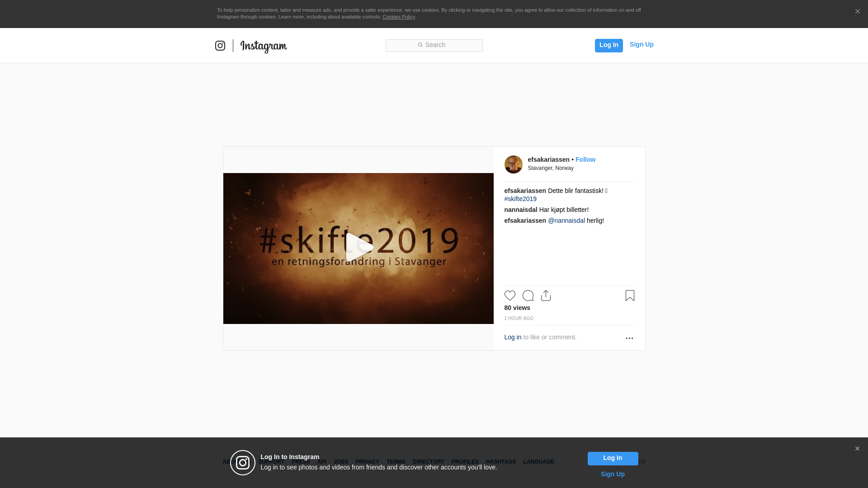
Task: Open the @nannaisdal mention link
Action: coord(566,221)
